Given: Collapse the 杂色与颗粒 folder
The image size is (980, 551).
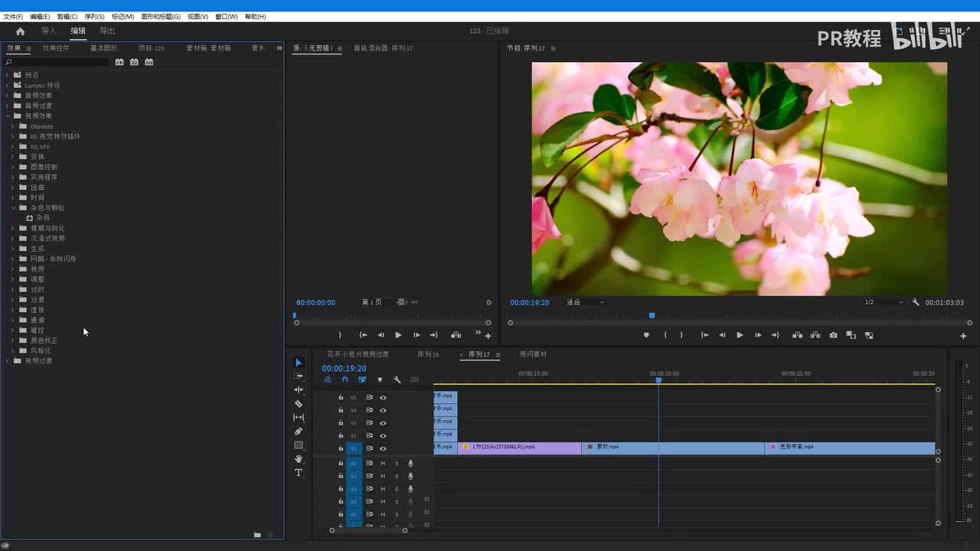Looking at the screenshot, I should click(13, 207).
